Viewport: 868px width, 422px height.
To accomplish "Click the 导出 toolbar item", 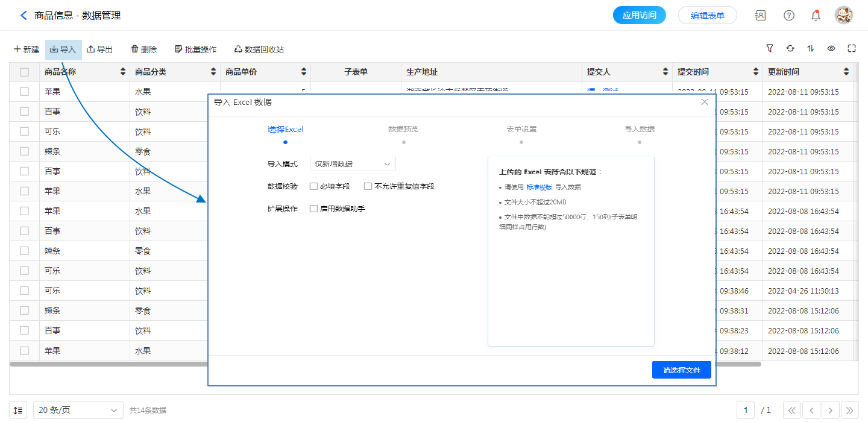I will click(100, 49).
